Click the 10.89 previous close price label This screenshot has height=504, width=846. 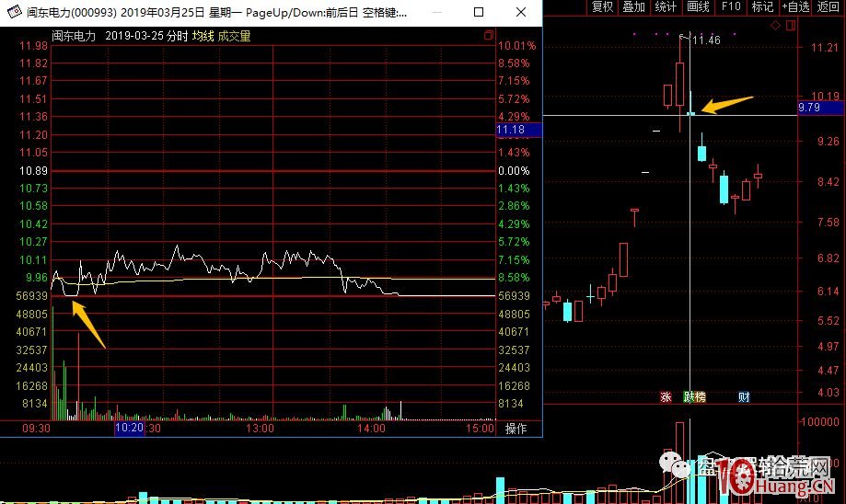coord(33,170)
